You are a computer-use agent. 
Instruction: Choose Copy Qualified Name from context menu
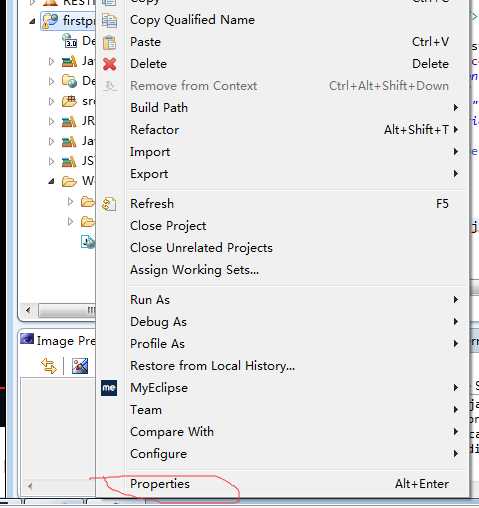[x=192, y=20]
